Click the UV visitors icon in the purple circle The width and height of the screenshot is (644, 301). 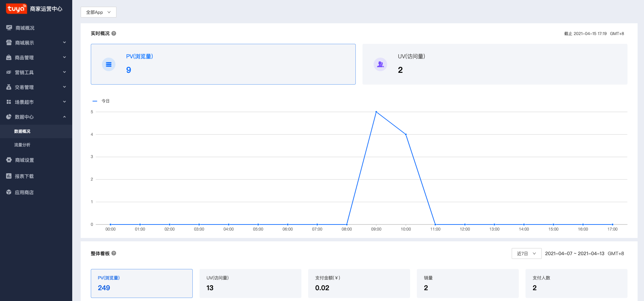380,64
